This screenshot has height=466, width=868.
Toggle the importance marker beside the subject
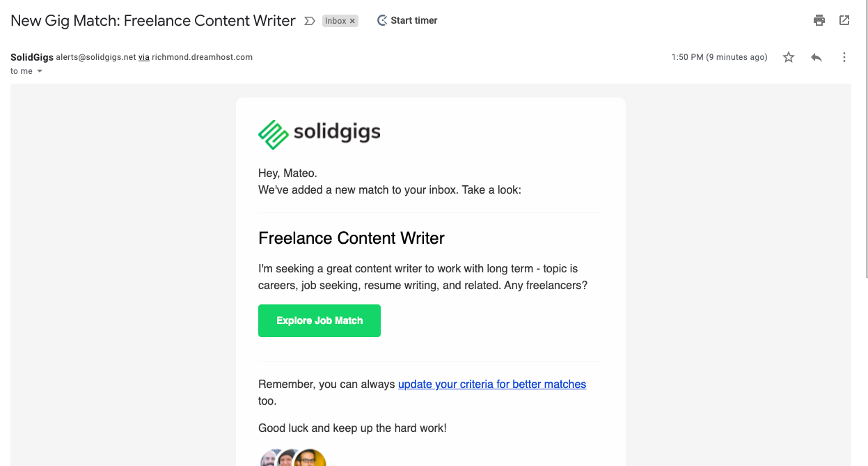pyautogui.click(x=310, y=21)
